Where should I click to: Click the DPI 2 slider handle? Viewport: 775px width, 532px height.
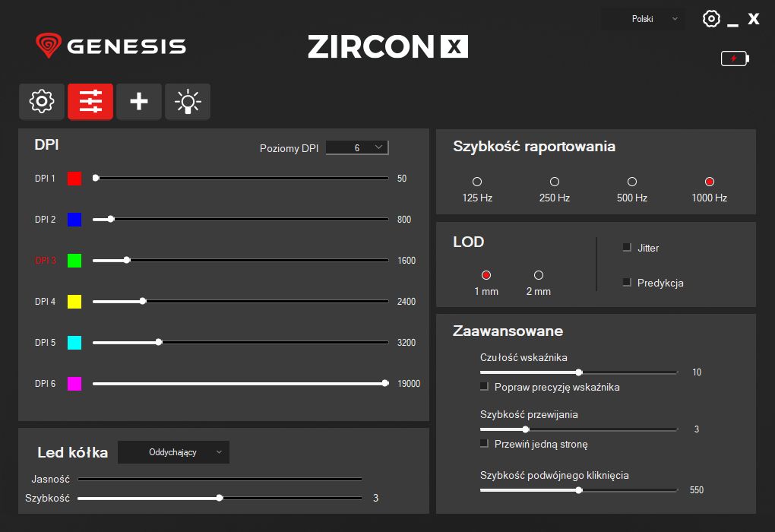tap(111, 219)
